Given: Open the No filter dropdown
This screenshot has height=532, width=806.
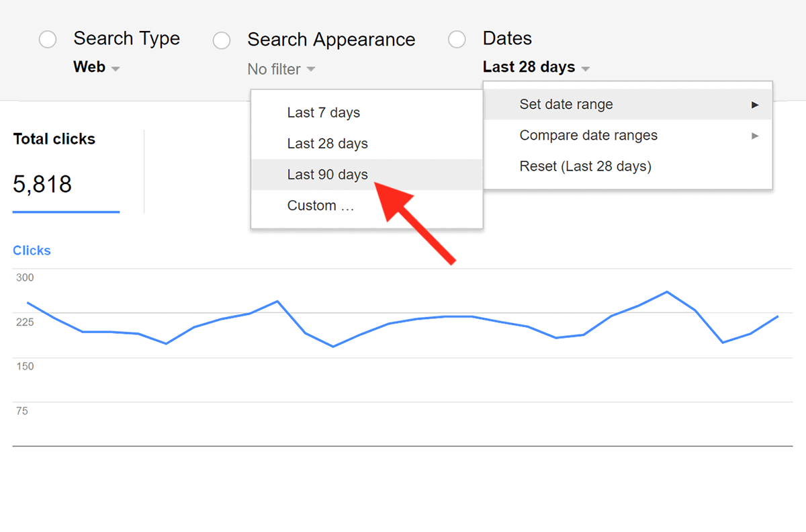Looking at the screenshot, I should point(281,69).
